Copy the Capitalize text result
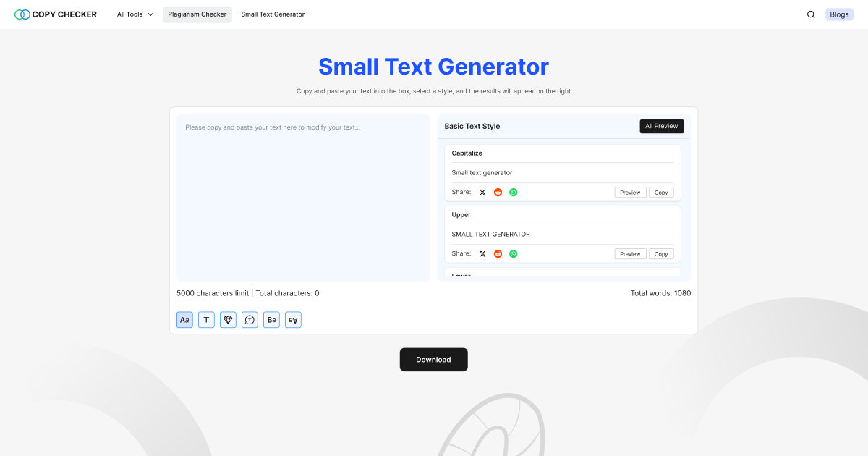Screen dimensions: 868x456 pos(660,192)
